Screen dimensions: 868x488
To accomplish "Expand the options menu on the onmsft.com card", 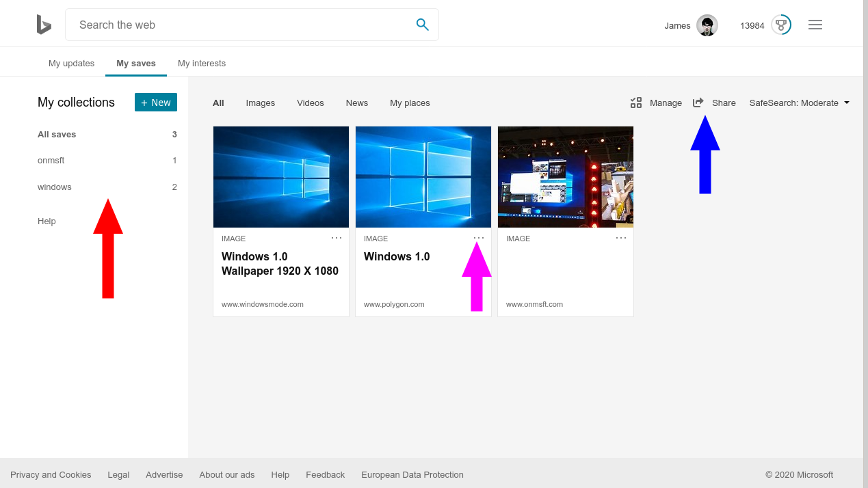I will coord(621,238).
